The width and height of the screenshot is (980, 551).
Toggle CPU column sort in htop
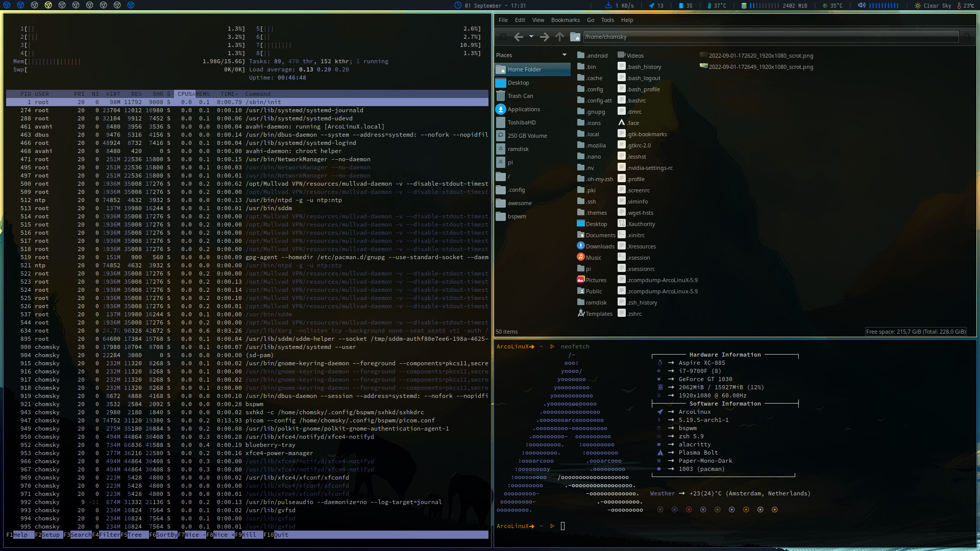[x=183, y=93]
